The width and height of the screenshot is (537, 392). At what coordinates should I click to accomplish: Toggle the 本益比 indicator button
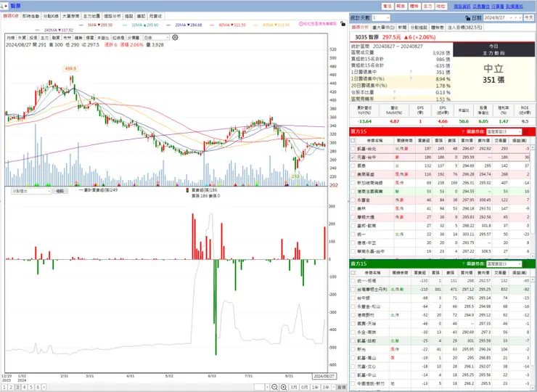103,38
